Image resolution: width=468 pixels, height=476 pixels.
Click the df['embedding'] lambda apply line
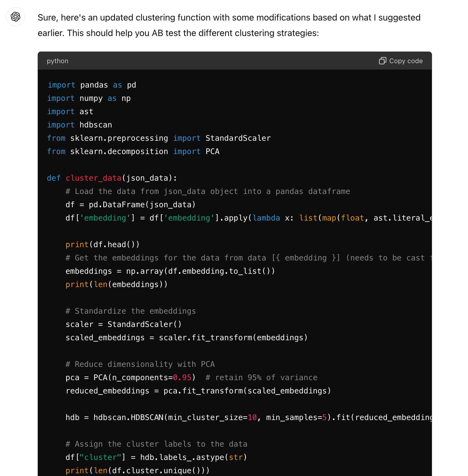point(249,218)
